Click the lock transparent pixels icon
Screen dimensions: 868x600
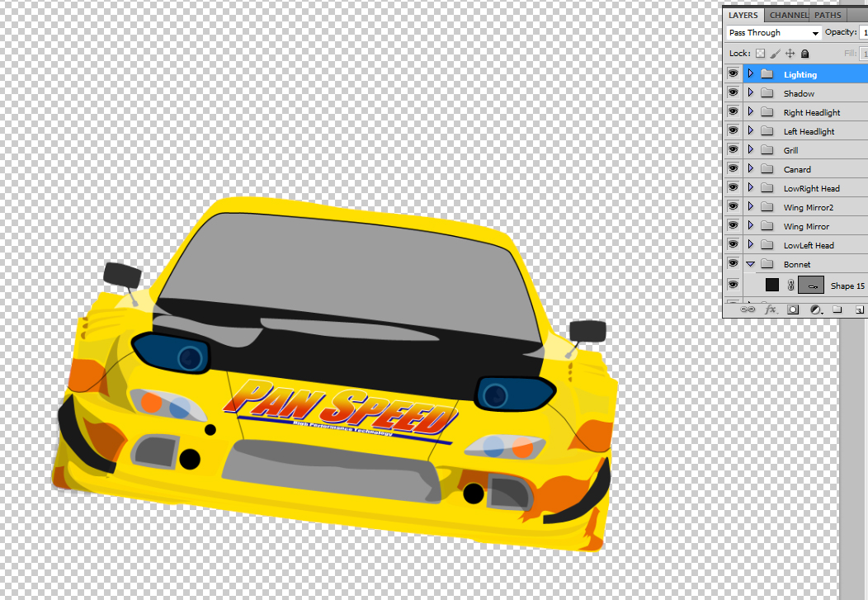click(x=761, y=54)
